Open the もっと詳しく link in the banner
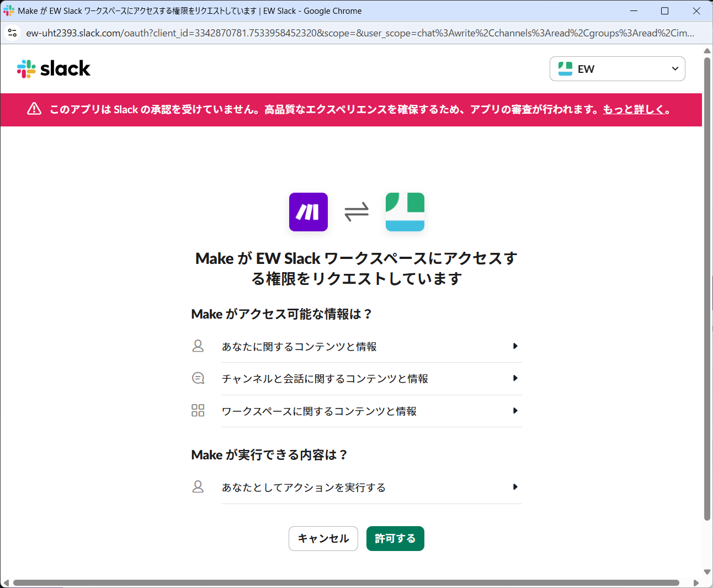The height and width of the screenshot is (588, 713). click(634, 109)
